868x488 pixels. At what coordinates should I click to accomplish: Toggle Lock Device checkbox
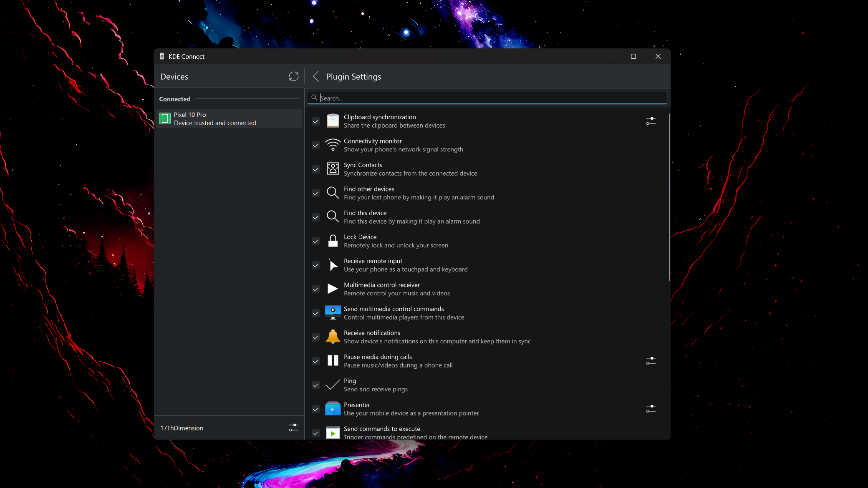(x=316, y=241)
